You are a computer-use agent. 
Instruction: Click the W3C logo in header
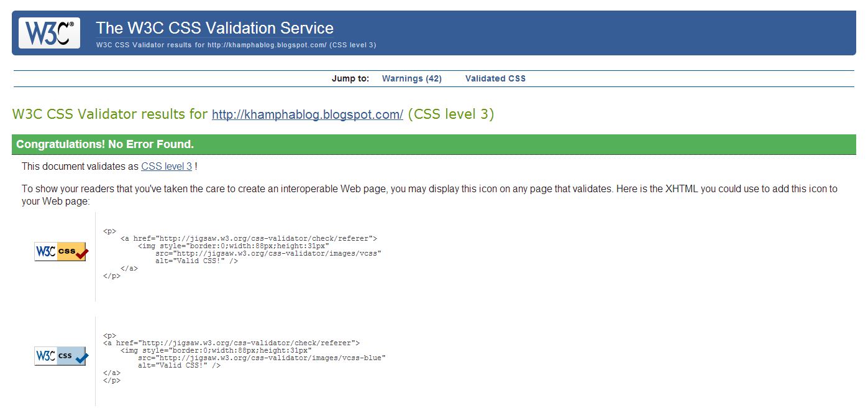point(50,33)
